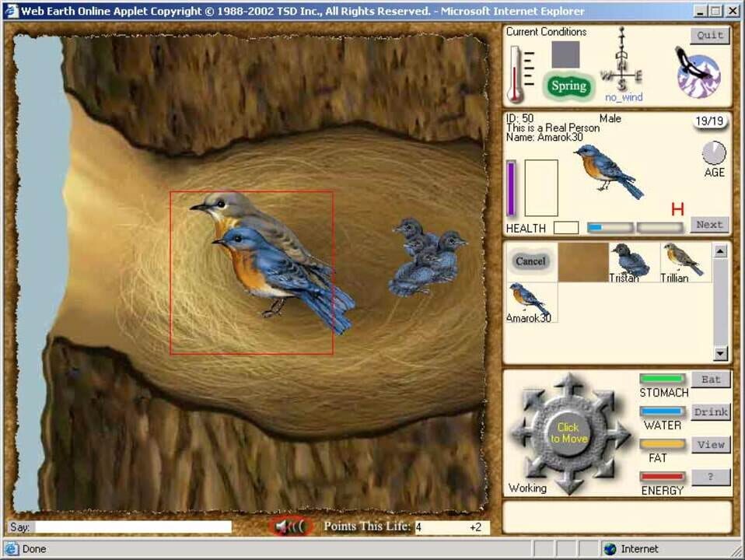Click Cancel in the animal panel

tap(530, 261)
